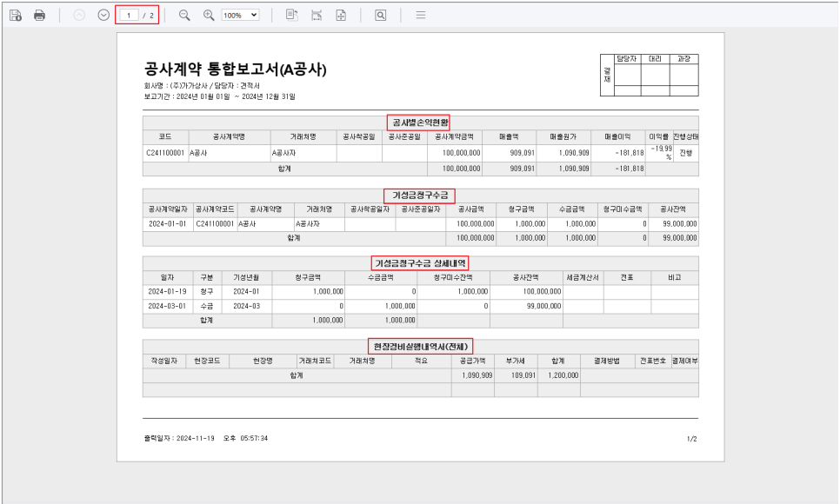
Task: Open the 100% zoom level dropdown
Action: pos(241,15)
